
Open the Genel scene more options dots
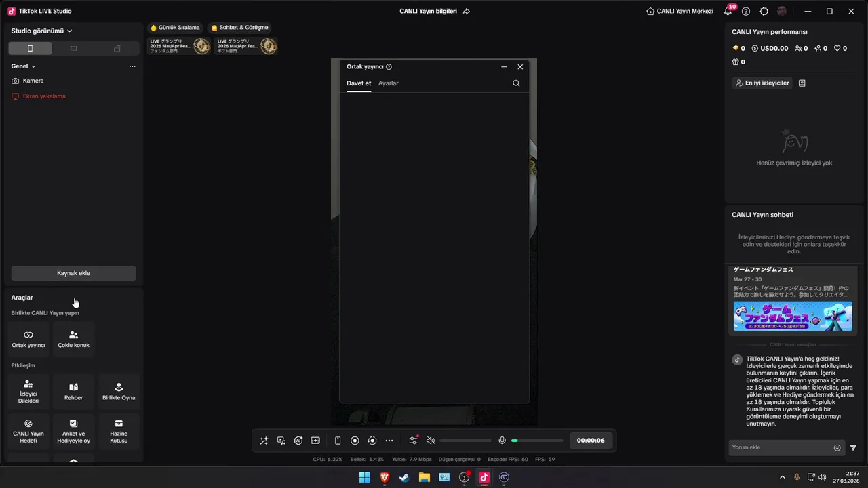(132, 66)
